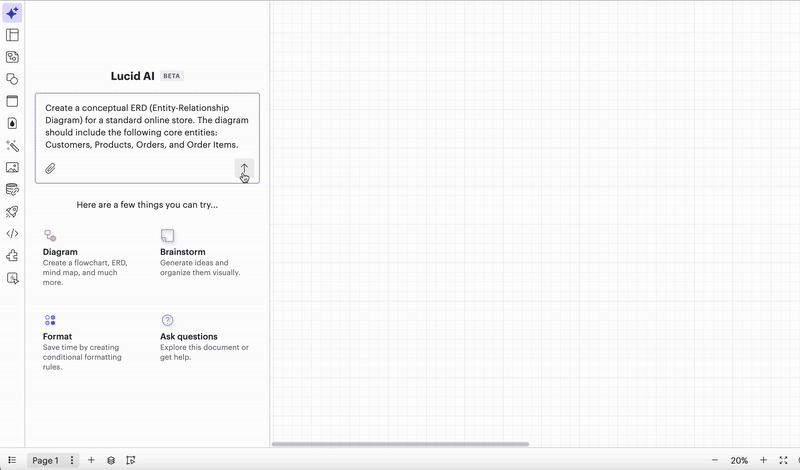Choose the Ask questions suggestion card
Screen dimensions: 800x470
click(x=205, y=338)
